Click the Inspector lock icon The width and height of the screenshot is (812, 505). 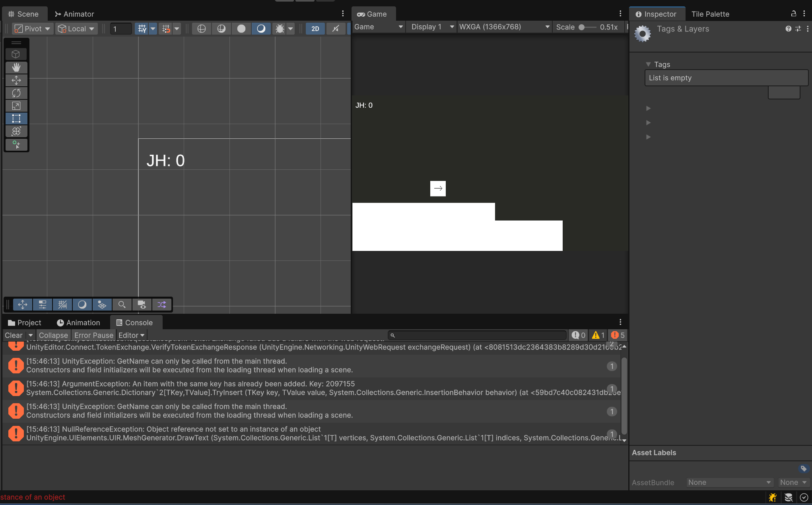[793, 14]
